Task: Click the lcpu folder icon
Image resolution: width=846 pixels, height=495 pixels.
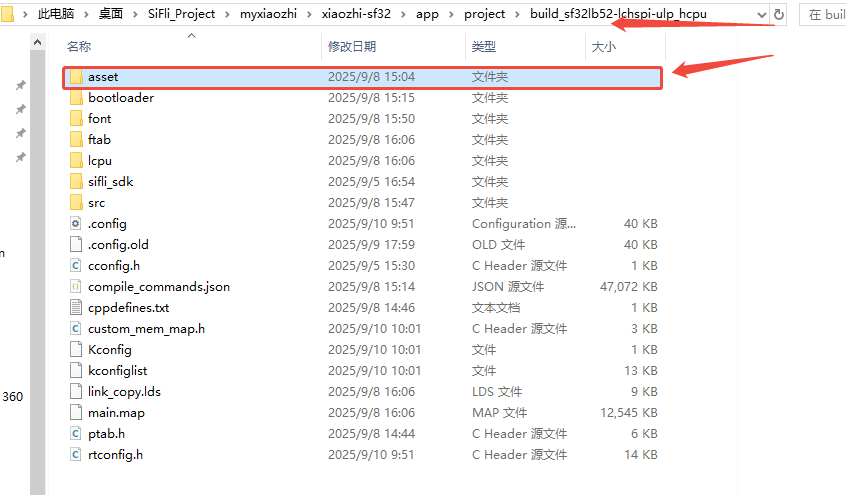Action: coord(76,161)
